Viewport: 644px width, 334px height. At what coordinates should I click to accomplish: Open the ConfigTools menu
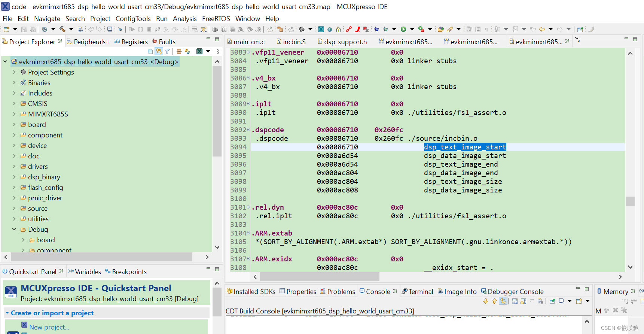133,19
